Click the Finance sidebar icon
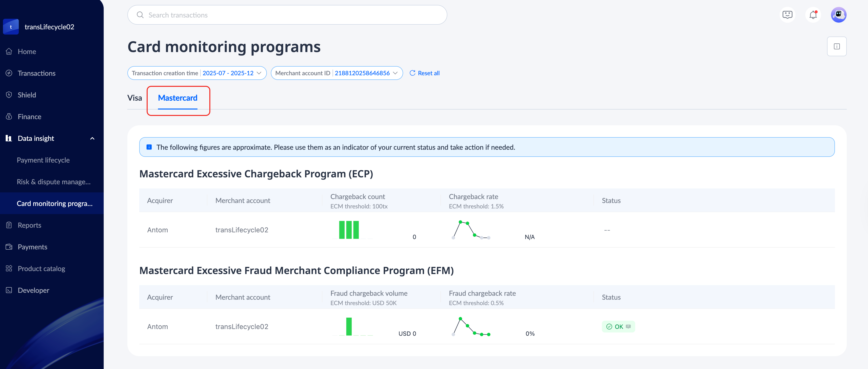The image size is (868, 369). coord(9,116)
